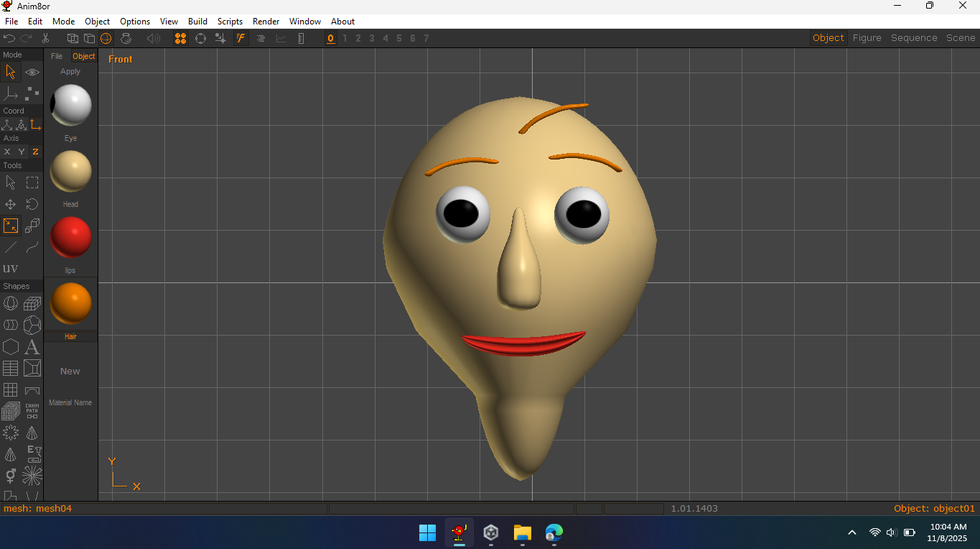Switch to the Scene editor tab
The height and width of the screenshot is (549, 980).
(960, 38)
